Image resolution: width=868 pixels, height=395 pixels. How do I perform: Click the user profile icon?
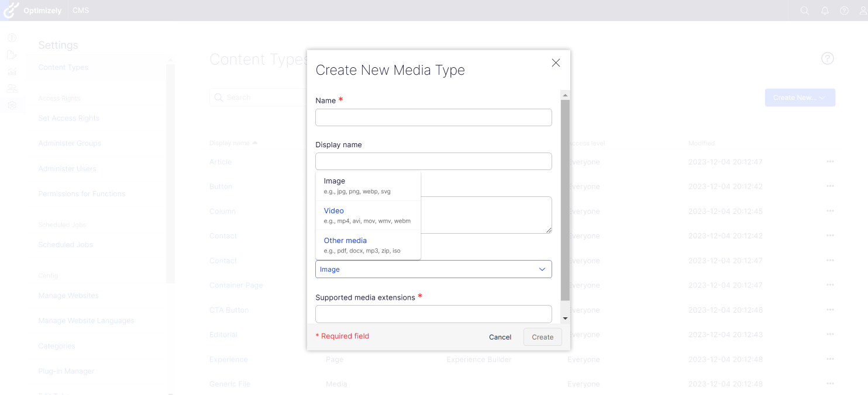(862, 11)
